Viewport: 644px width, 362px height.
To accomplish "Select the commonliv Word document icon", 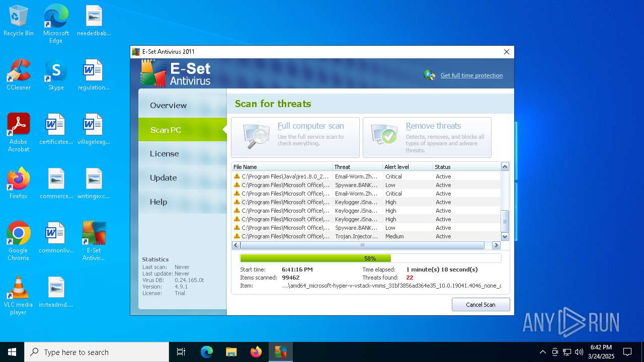I will click(x=56, y=238).
